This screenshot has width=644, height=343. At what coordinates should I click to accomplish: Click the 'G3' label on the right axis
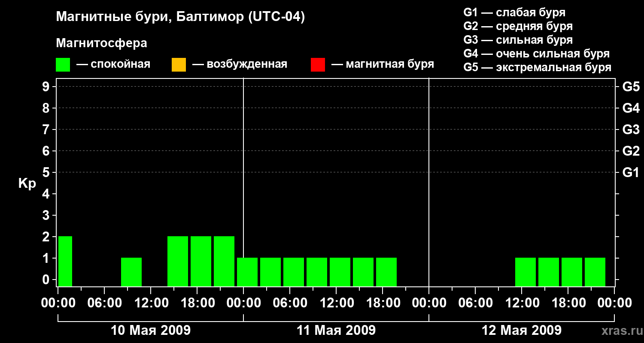point(631,129)
